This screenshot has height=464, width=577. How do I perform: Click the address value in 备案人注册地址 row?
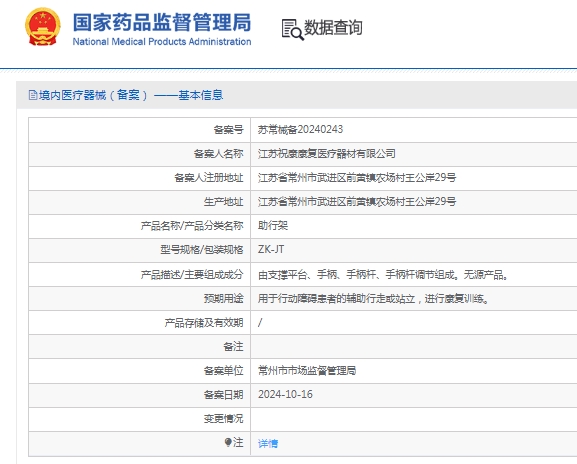357,178
